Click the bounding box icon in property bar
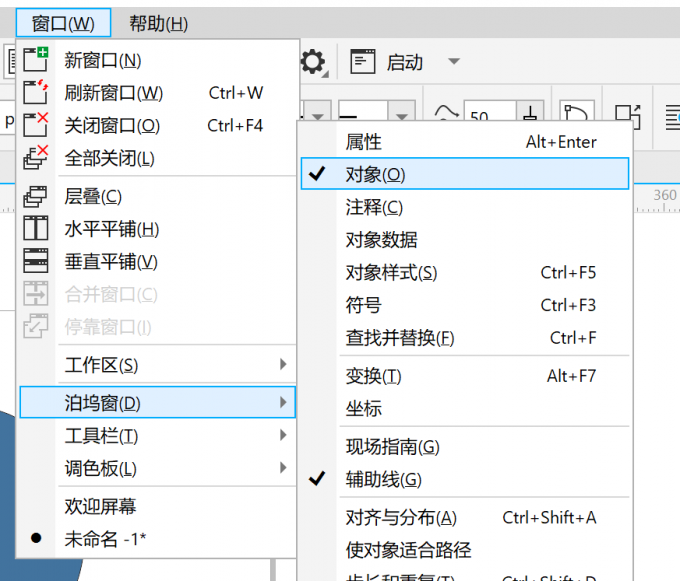Image resolution: width=680 pixels, height=581 pixels. point(628,116)
